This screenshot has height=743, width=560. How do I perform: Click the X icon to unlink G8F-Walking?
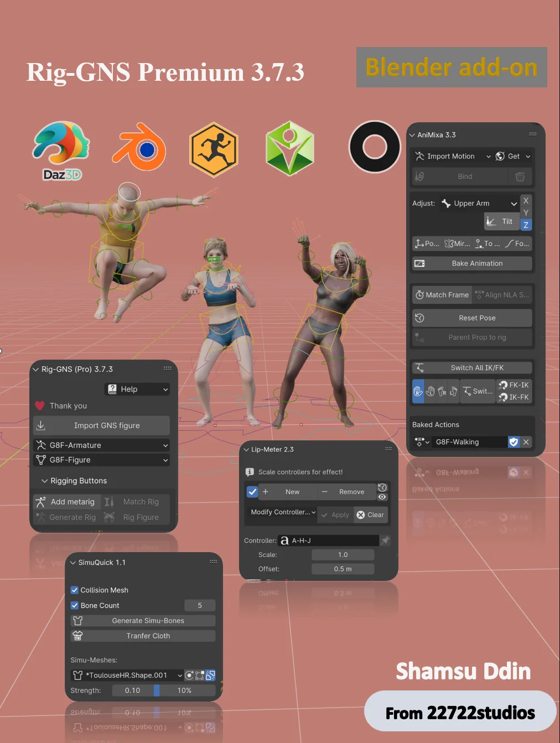pyautogui.click(x=526, y=442)
